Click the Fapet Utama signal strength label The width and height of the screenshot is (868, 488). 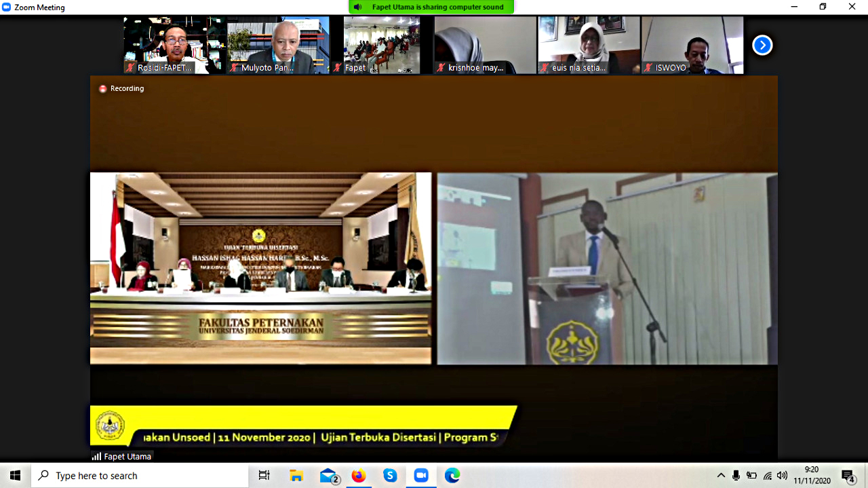click(x=122, y=457)
